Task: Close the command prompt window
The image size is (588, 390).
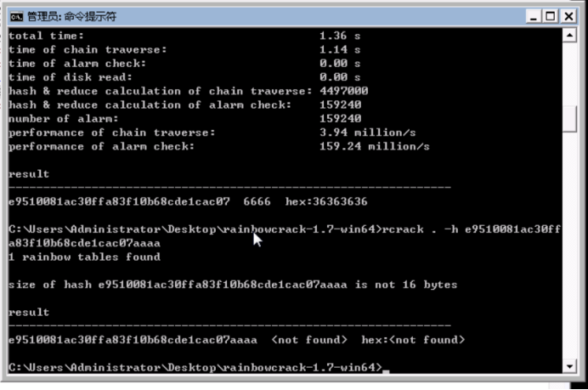Action: [568, 16]
